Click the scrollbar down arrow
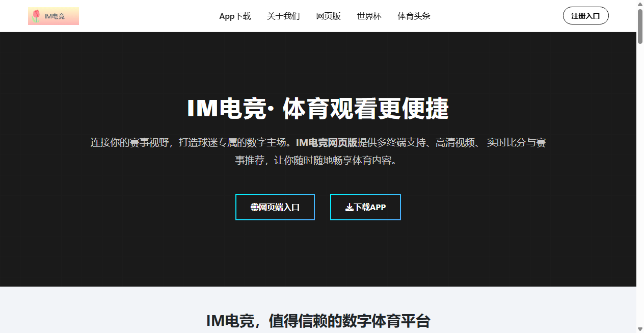The width and height of the screenshot is (644, 333). click(x=640, y=329)
